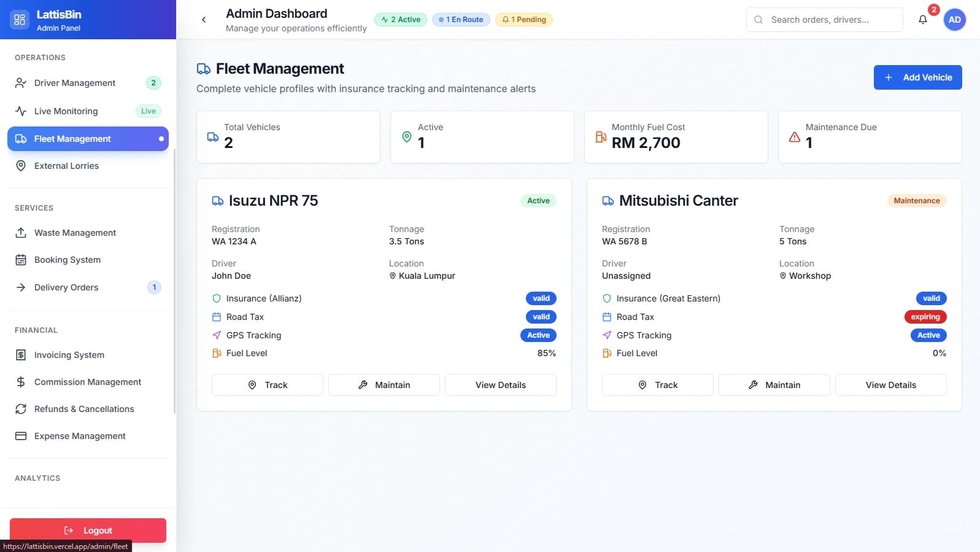
Task: Click the Refunds & Cancellations refresh icon
Action: [21, 409]
